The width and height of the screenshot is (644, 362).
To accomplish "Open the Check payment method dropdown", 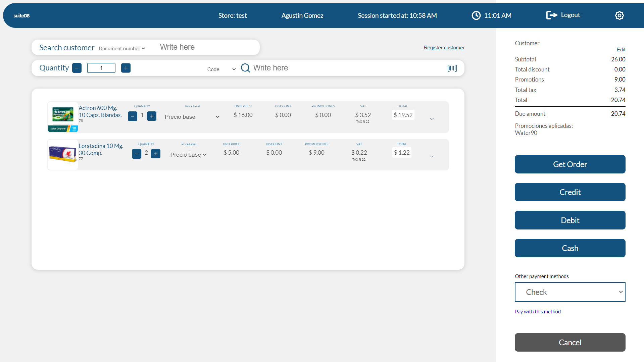I will [570, 292].
